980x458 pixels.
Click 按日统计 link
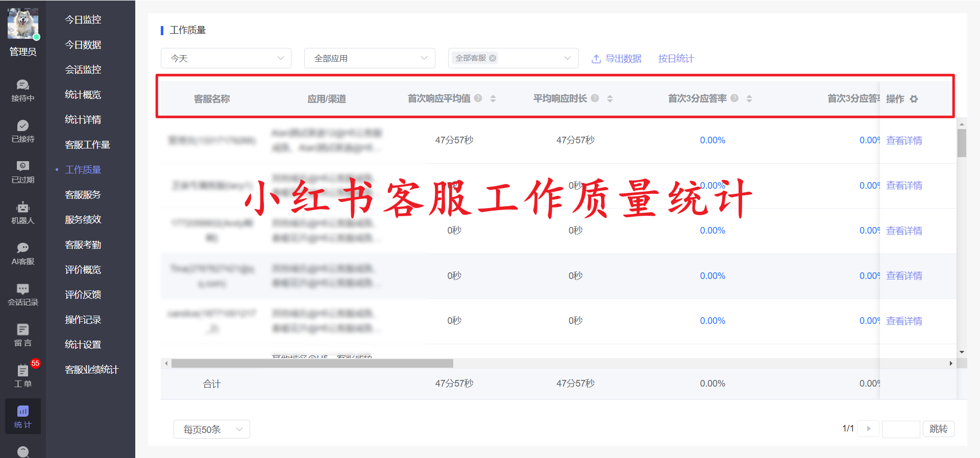point(676,59)
